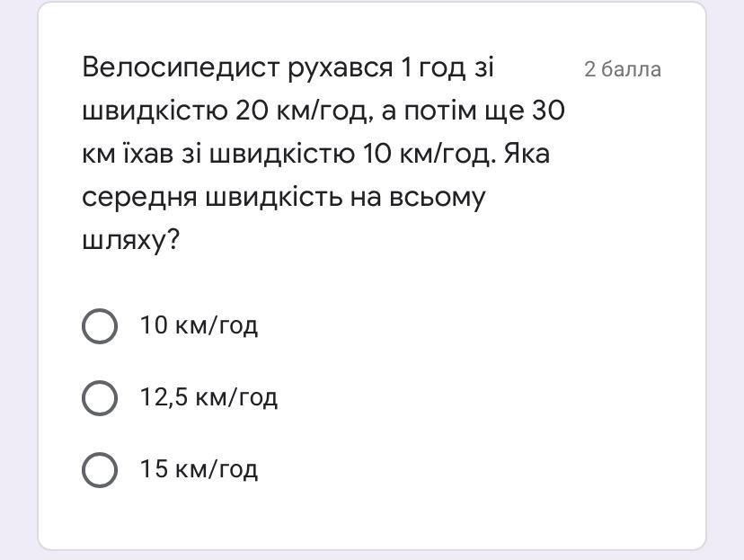Choose the "15 км/год" radio button
The image size is (744, 560).
(100, 469)
